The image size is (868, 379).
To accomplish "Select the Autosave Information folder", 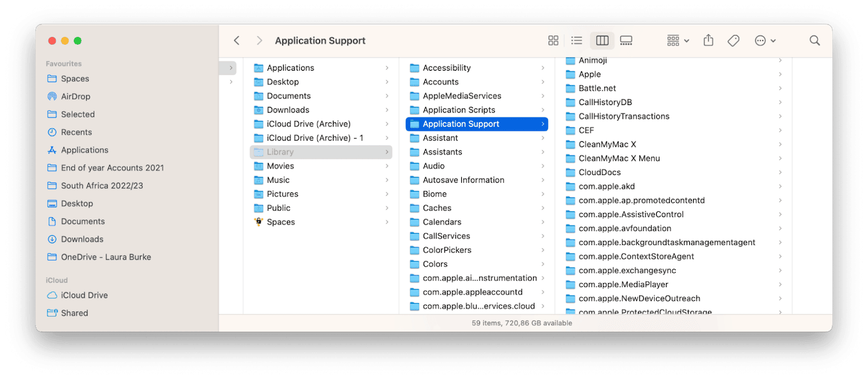I will pos(463,180).
